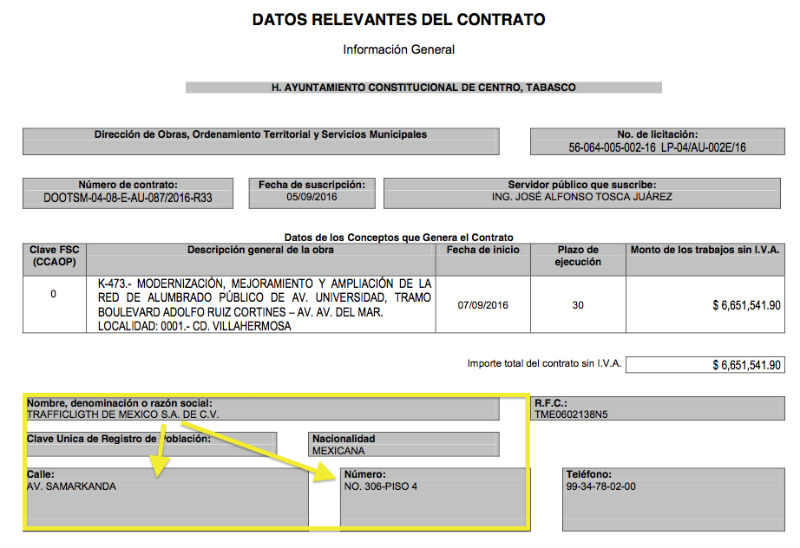Select contract number 'DOOTSM-04-08-E-AU-087/2016-R33'
The width and height of the screenshot is (800, 548).
pyautogui.click(x=128, y=198)
